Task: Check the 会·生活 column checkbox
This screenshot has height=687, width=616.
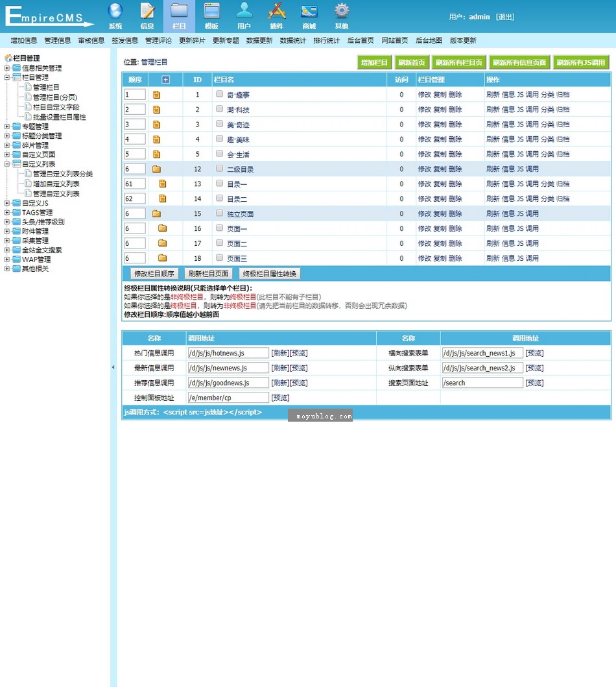Action: pyautogui.click(x=219, y=154)
